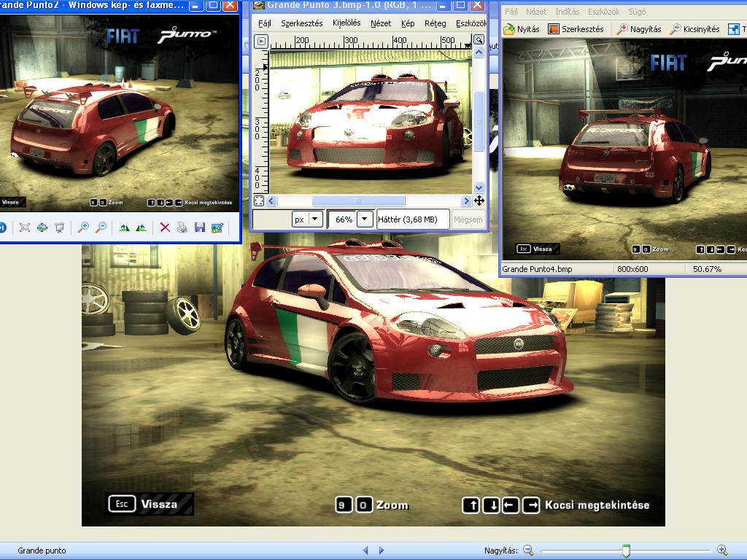
Task: Rotate image counterclockwise in Grande Punto2 viewer
Action: (141, 227)
